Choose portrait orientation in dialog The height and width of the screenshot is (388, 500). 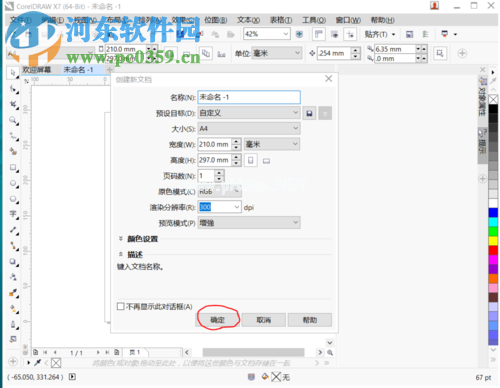[x=251, y=160]
